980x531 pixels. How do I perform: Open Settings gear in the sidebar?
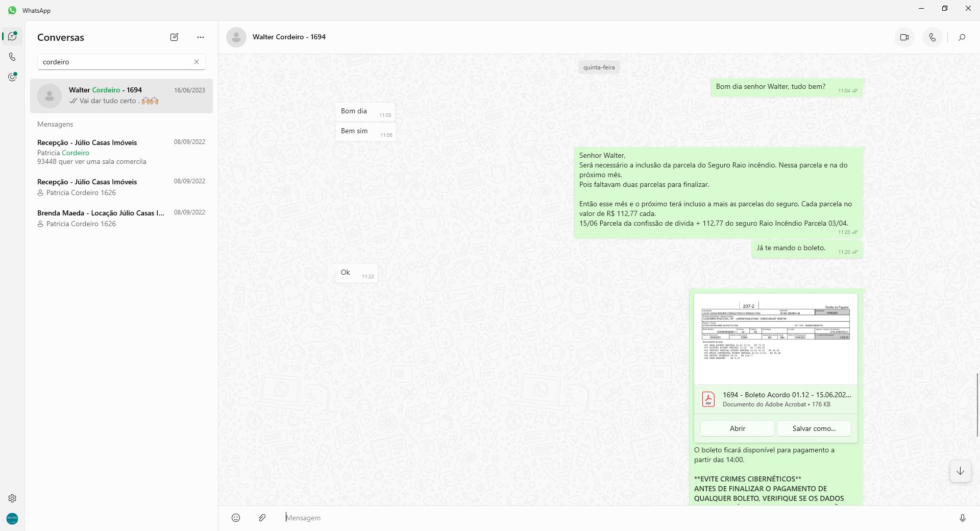click(x=12, y=498)
